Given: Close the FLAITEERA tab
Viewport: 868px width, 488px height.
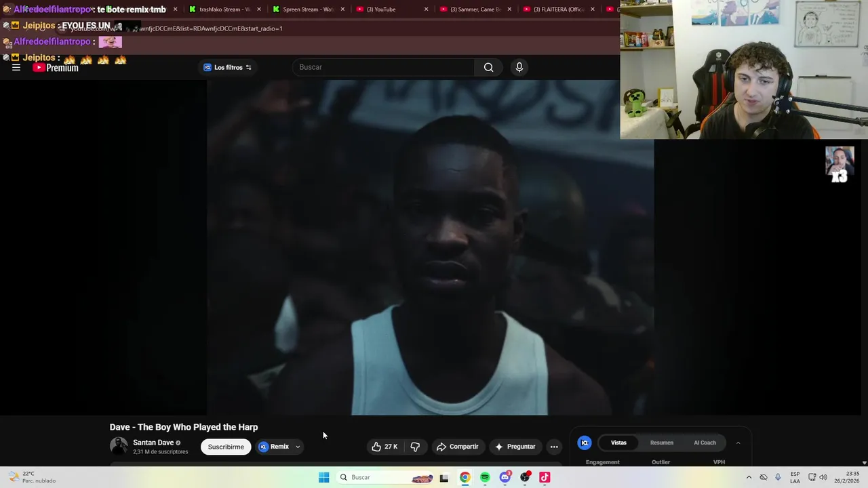Looking at the screenshot, I should pos(593,9).
